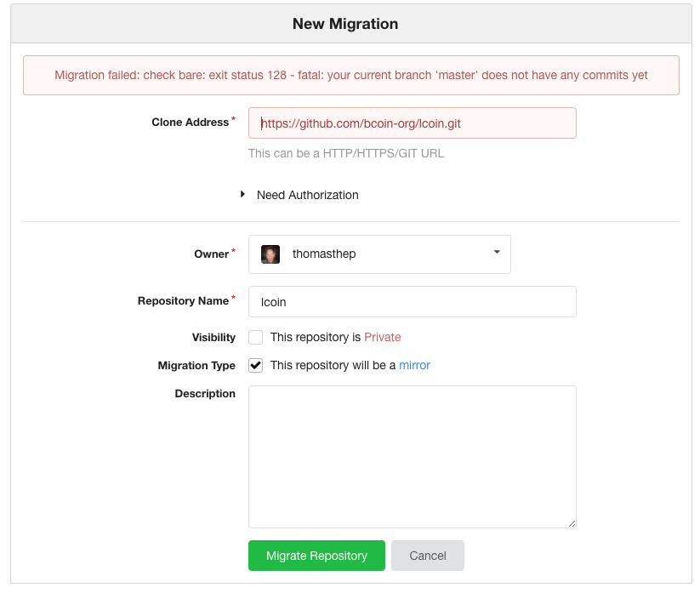The height and width of the screenshot is (593, 700).
Task: Uncheck the mirror Migration Type checkbox
Action: (x=256, y=365)
